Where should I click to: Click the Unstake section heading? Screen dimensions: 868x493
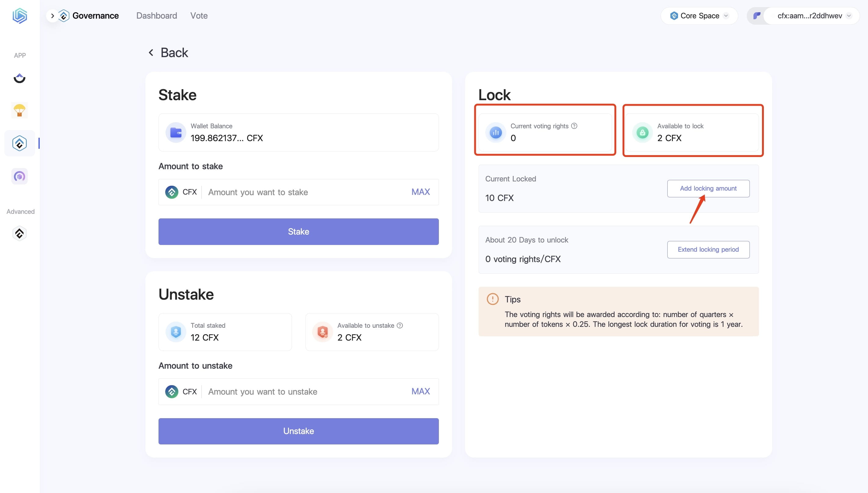186,294
